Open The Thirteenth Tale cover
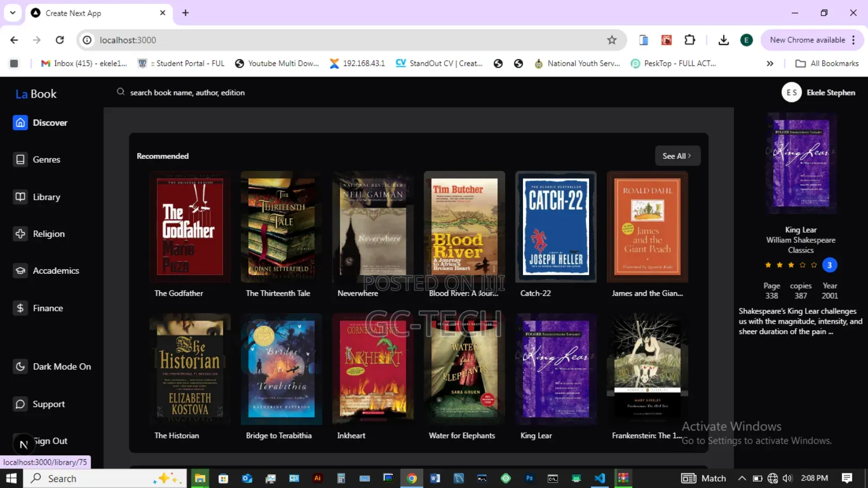 point(281,227)
